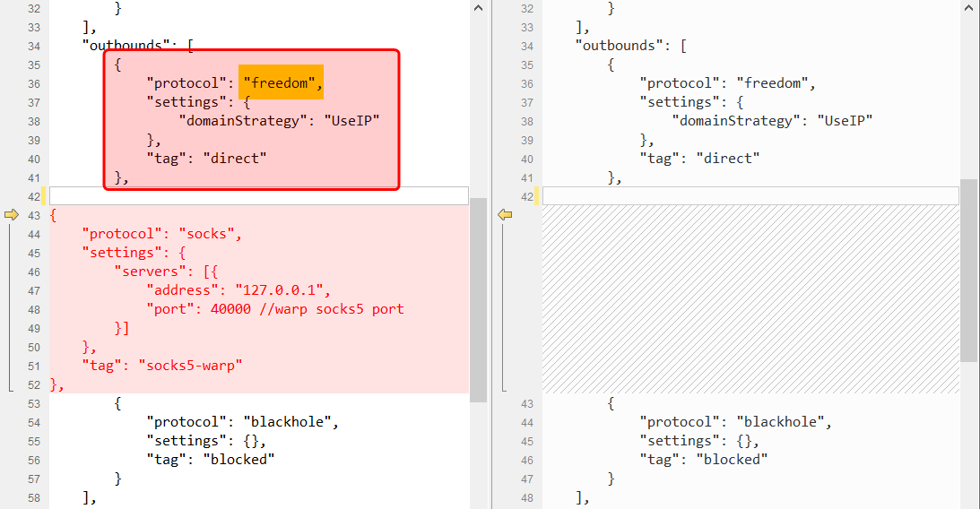Click the yellow change marker beside left line 42

(43, 196)
